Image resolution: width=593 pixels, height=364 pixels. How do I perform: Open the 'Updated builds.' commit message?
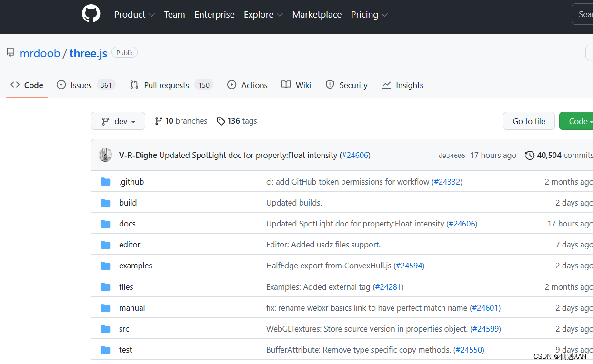coord(294,203)
